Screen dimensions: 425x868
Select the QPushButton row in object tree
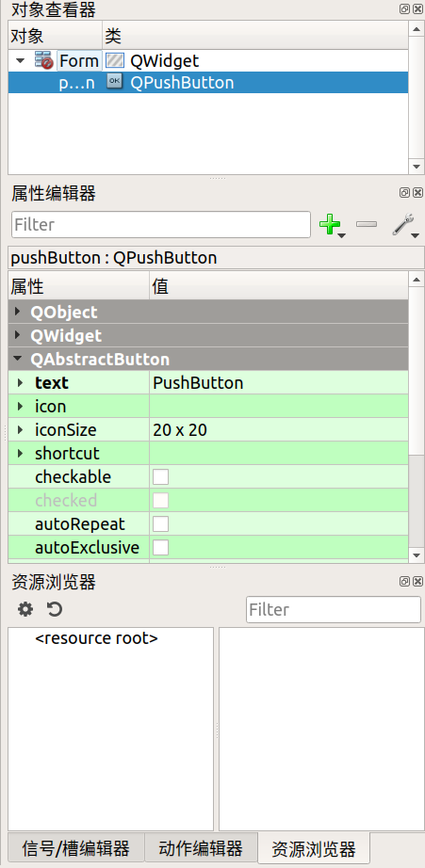(x=208, y=83)
